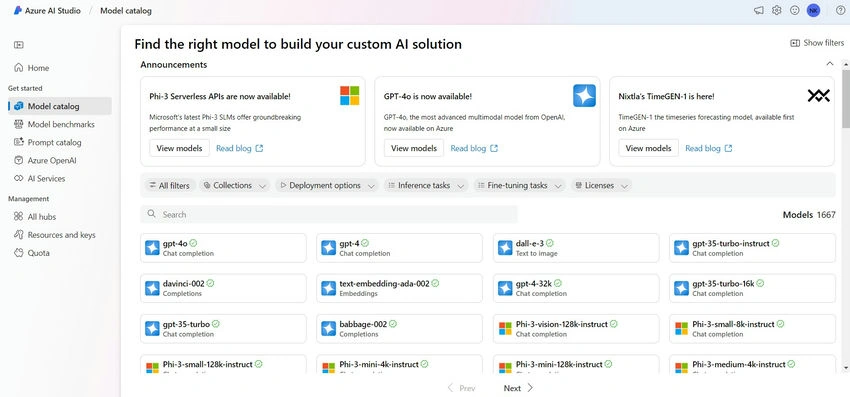Viewport: 850px width, 397px height.
Task: Click the help question mark icon
Action: [840, 10]
